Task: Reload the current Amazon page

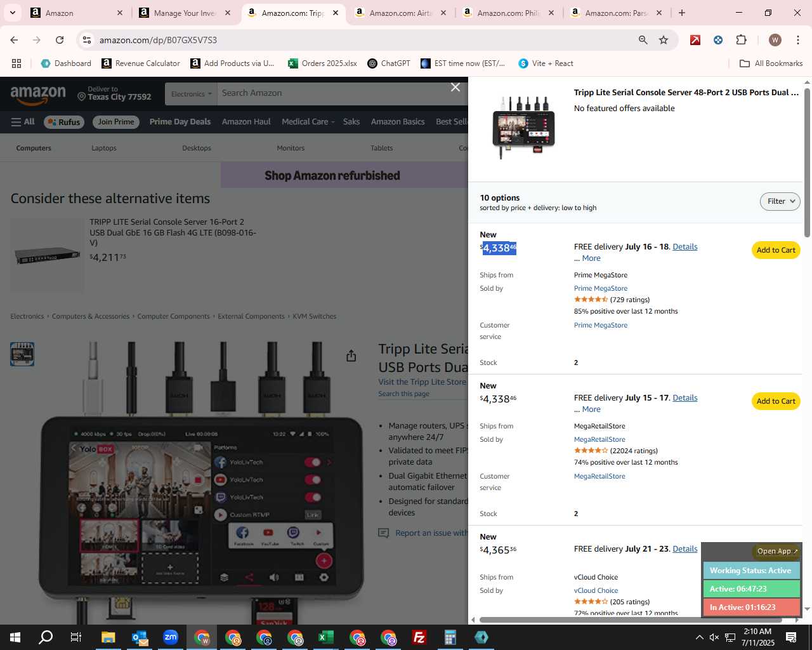Action: (x=60, y=40)
